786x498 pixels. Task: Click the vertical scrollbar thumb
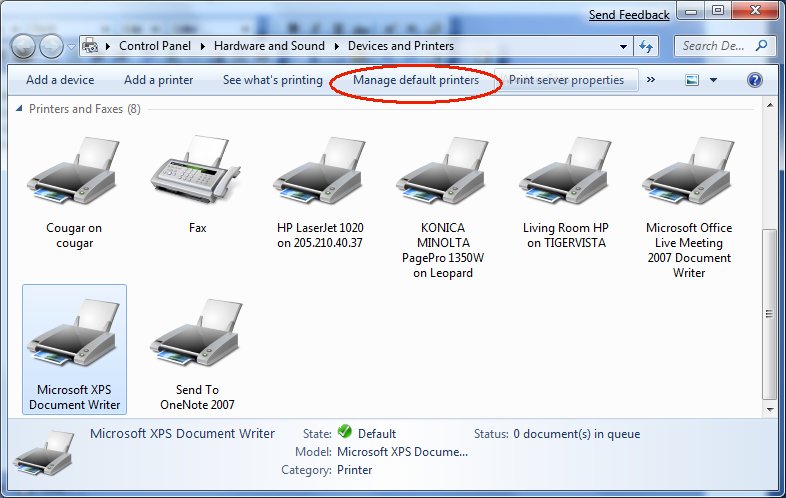coord(769,314)
